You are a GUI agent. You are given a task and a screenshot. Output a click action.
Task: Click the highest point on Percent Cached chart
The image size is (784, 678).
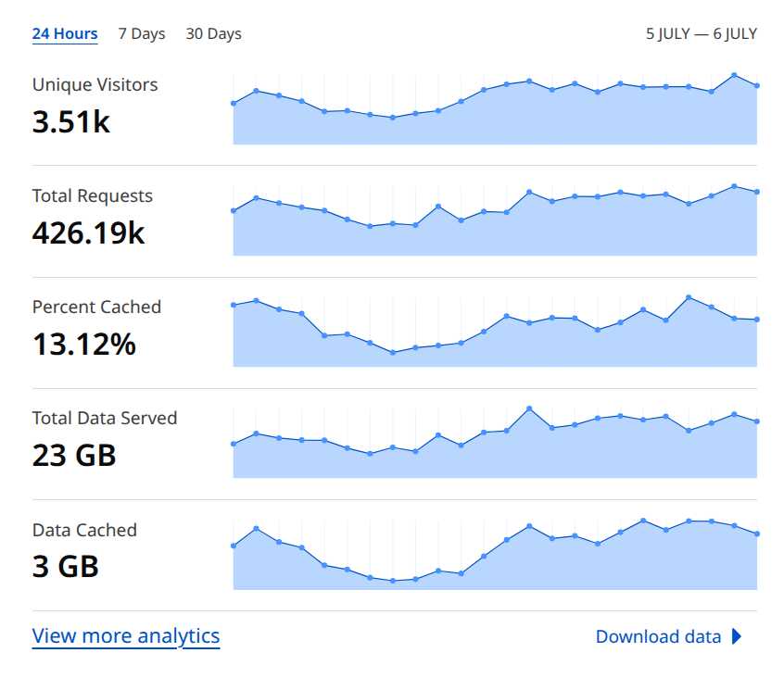689,297
